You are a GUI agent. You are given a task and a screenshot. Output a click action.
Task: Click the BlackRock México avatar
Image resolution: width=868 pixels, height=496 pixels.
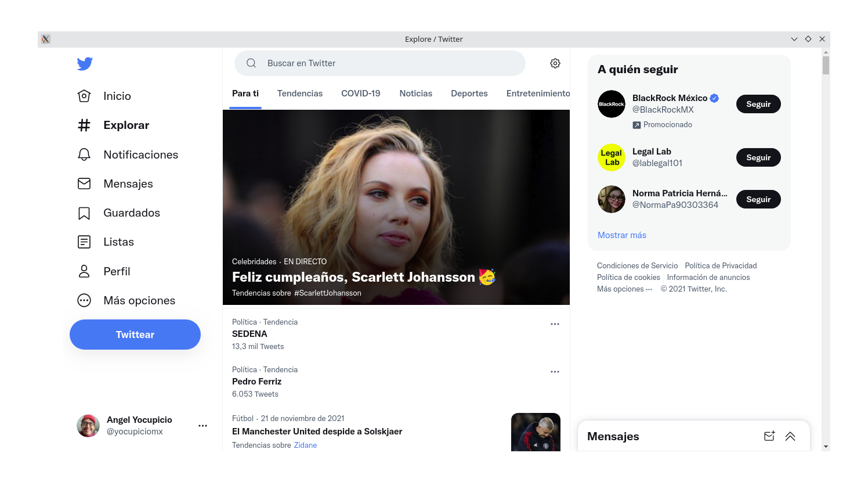tap(612, 104)
